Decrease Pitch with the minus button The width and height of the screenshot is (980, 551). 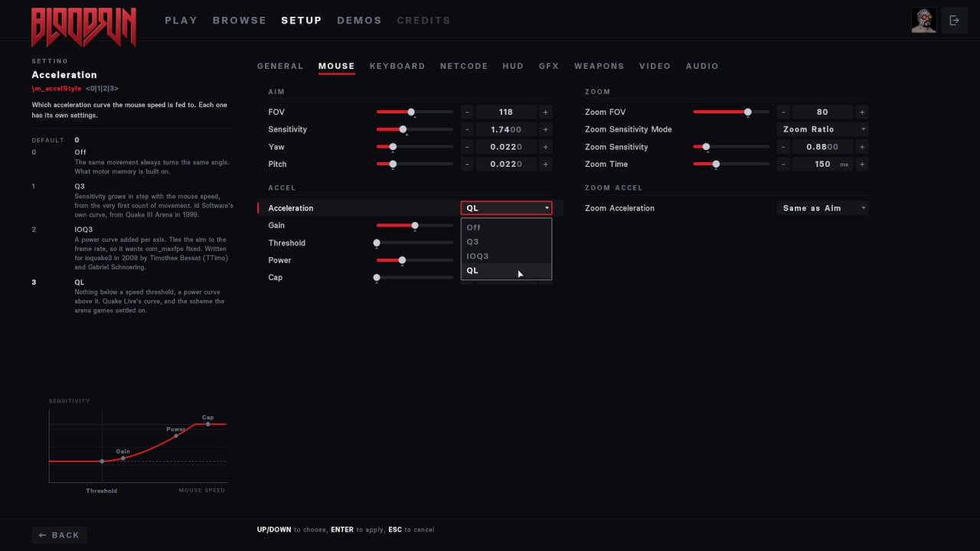pyautogui.click(x=467, y=165)
